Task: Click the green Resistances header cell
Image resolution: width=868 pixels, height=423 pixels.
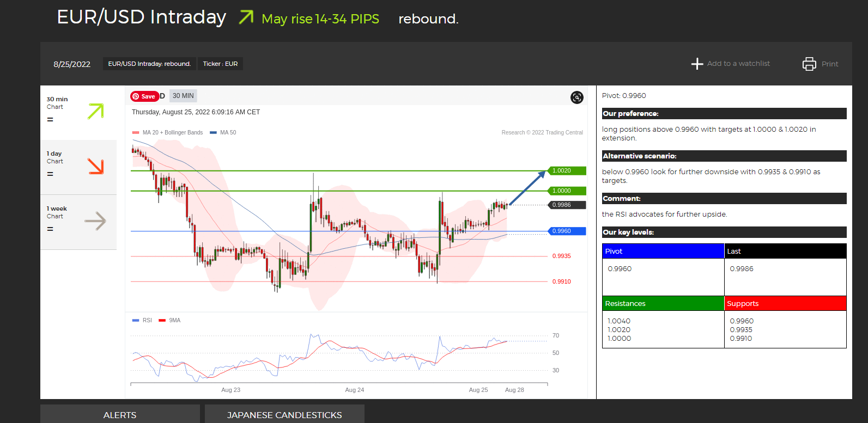Action: pyautogui.click(x=663, y=303)
